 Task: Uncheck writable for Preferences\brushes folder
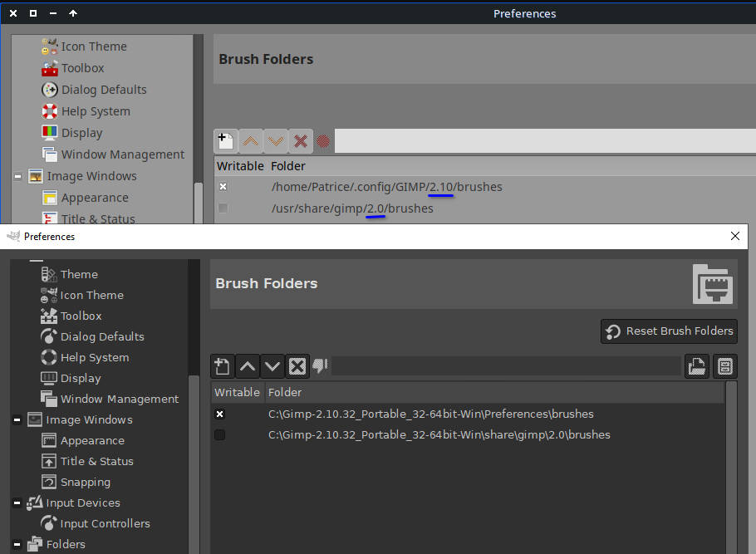tap(220, 414)
